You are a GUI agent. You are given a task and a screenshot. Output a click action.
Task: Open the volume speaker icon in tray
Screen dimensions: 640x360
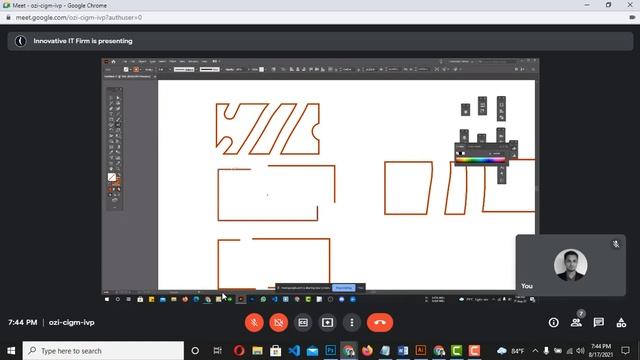[580, 351]
